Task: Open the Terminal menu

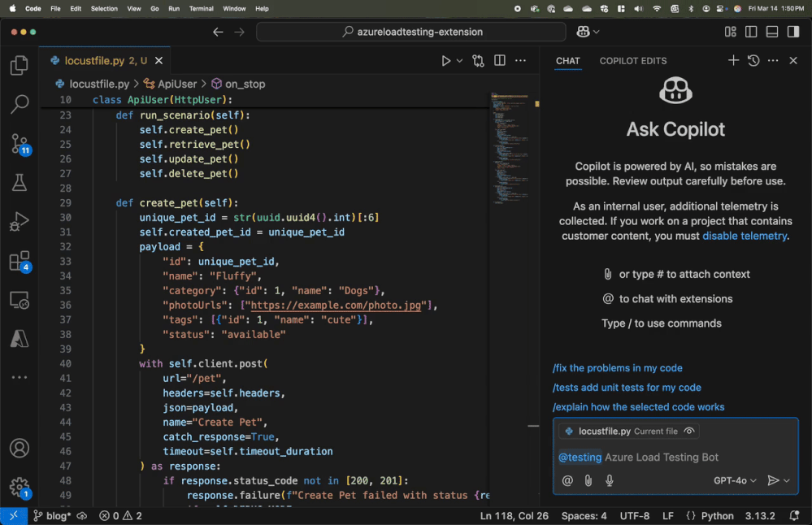Action: pos(201,8)
